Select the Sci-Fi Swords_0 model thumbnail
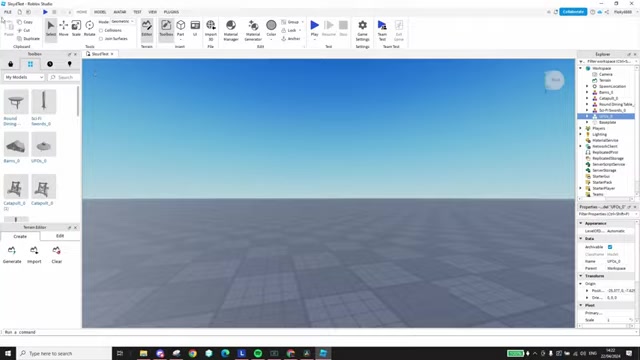640x360 pixels. tap(44, 102)
